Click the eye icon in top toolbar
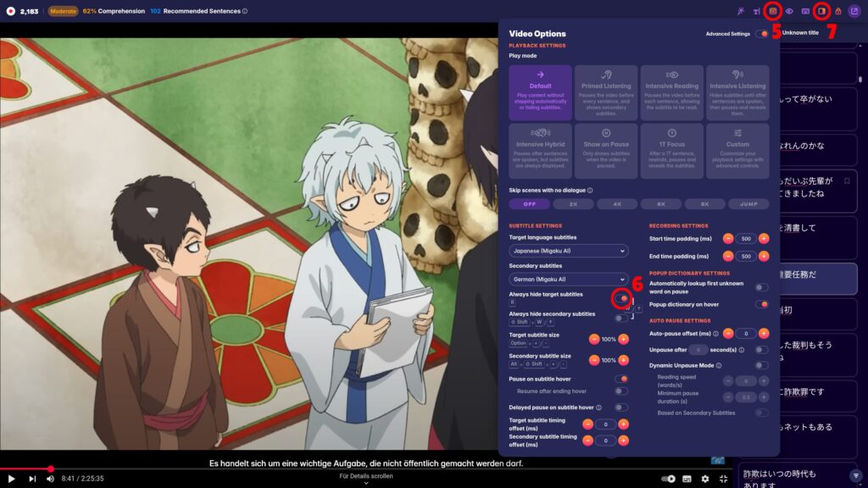This screenshot has width=868, height=488. click(x=789, y=11)
